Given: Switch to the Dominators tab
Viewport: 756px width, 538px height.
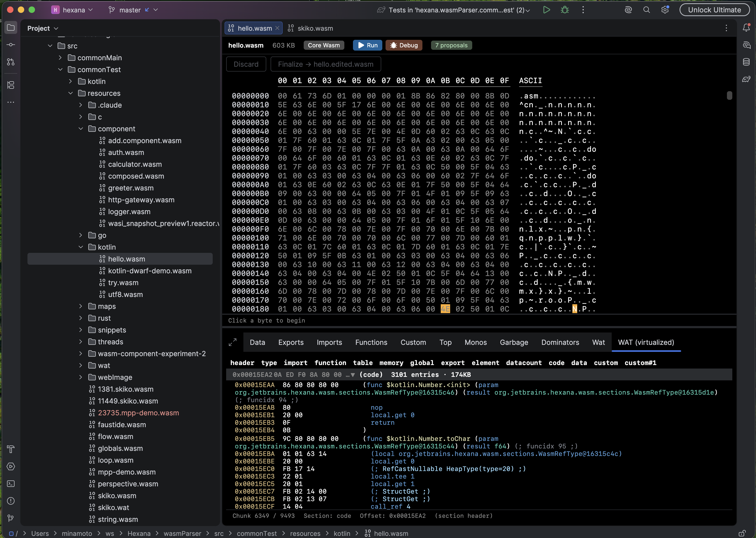Looking at the screenshot, I should pyautogui.click(x=560, y=342).
